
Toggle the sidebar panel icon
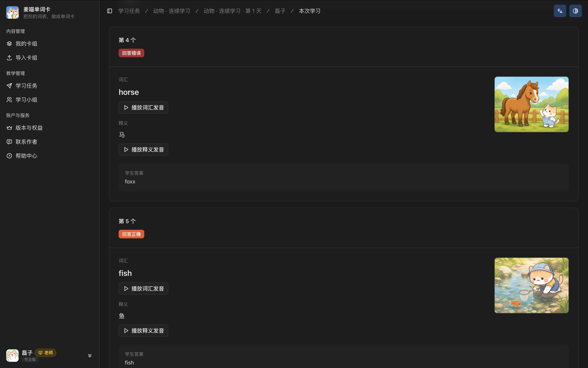(110, 11)
